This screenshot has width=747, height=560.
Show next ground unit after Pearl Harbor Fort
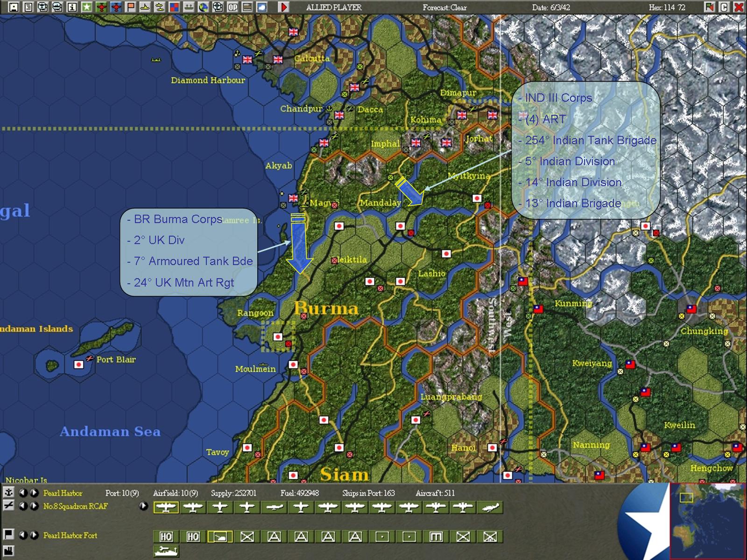[x=34, y=535]
